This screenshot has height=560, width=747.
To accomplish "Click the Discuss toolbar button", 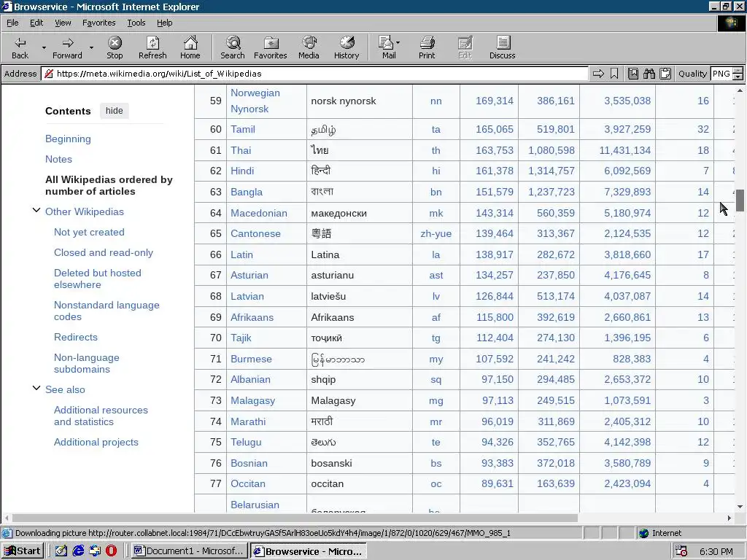I will coord(502,47).
